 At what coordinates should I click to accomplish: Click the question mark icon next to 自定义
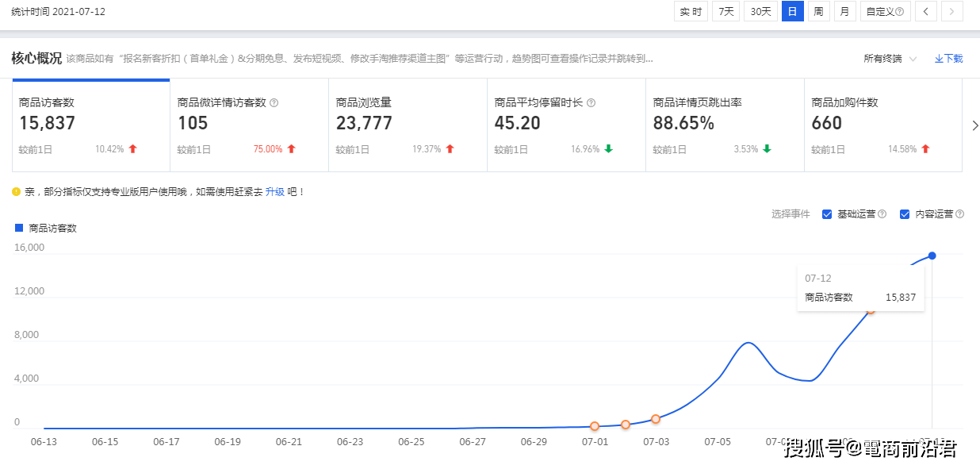(x=898, y=11)
